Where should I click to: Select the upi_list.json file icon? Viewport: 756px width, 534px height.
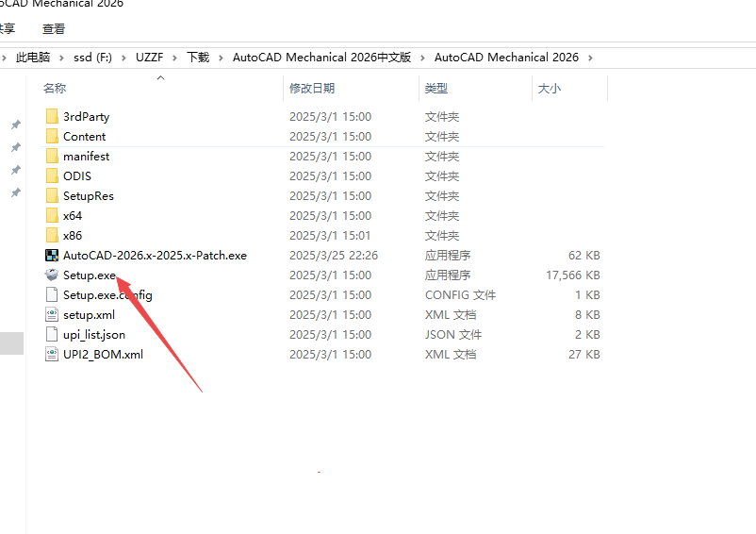coord(52,335)
